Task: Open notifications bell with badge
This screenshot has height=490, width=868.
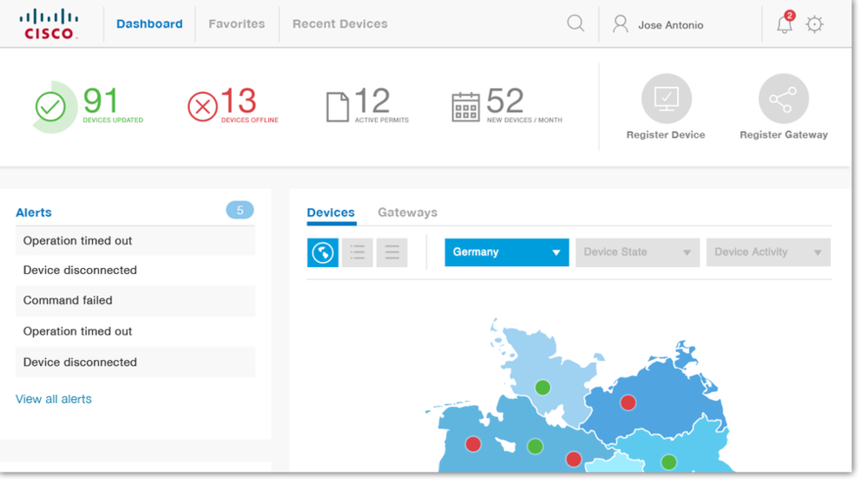Action: [x=785, y=23]
